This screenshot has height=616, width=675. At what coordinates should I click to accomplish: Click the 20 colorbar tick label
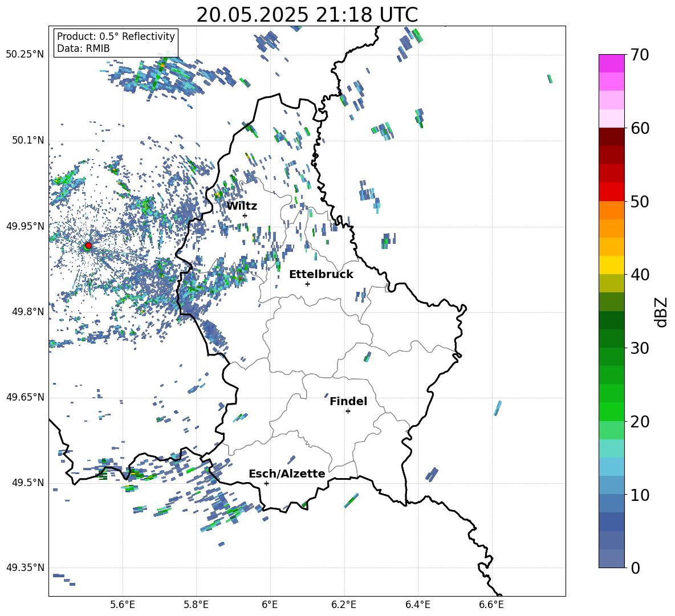pos(640,422)
